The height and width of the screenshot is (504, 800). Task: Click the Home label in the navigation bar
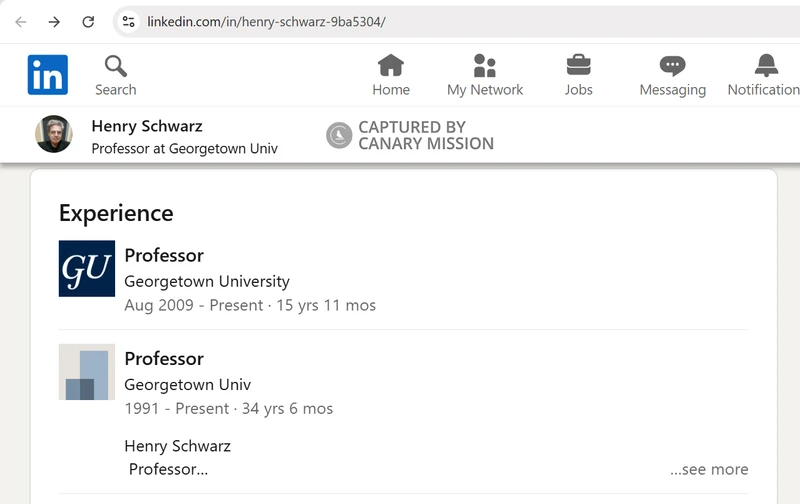point(391,90)
